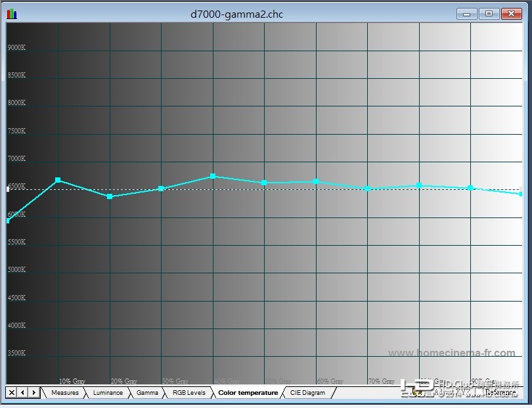Click the 60% Gray axis label
The width and height of the screenshot is (532, 408).
pos(330,381)
